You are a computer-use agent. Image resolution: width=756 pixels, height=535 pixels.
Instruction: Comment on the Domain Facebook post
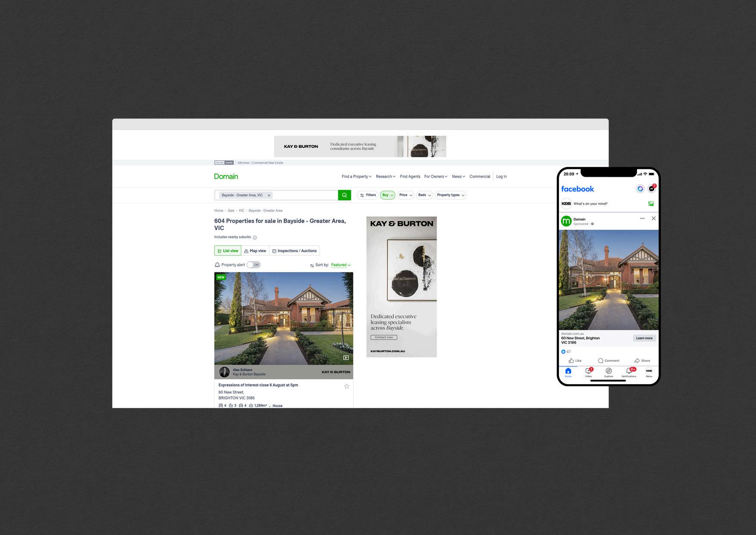tap(609, 361)
